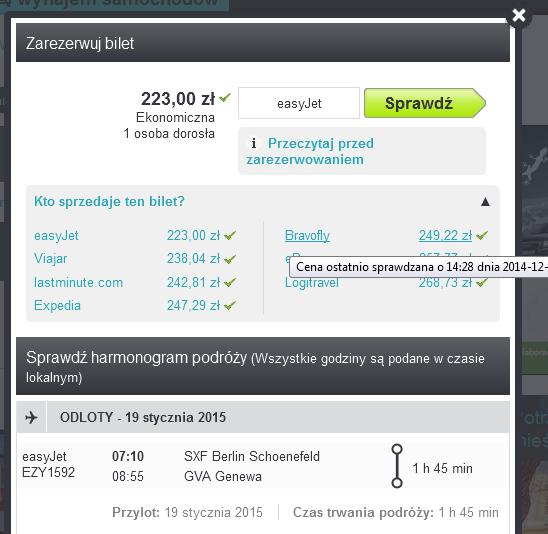Click the airplane icon beside ODLOTY
The width and height of the screenshot is (548, 534).
click(x=31, y=417)
